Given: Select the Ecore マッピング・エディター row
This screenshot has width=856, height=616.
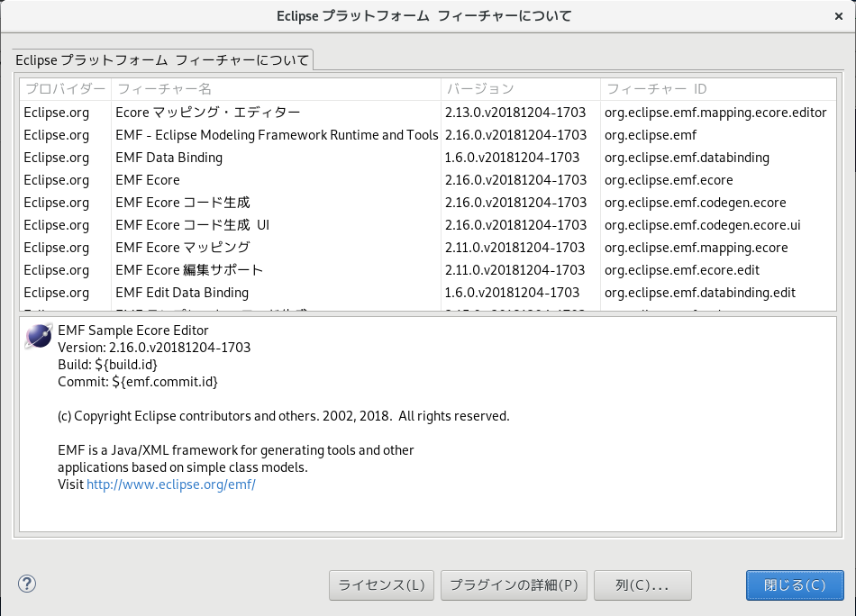Looking at the screenshot, I should (x=428, y=113).
